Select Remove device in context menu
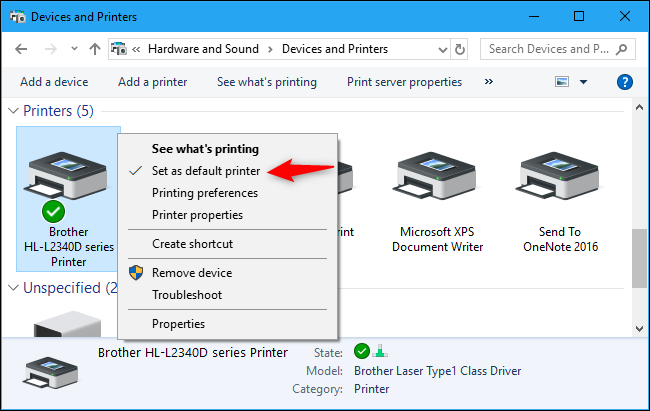The image size is (650, 411). [x=191, y=273]
